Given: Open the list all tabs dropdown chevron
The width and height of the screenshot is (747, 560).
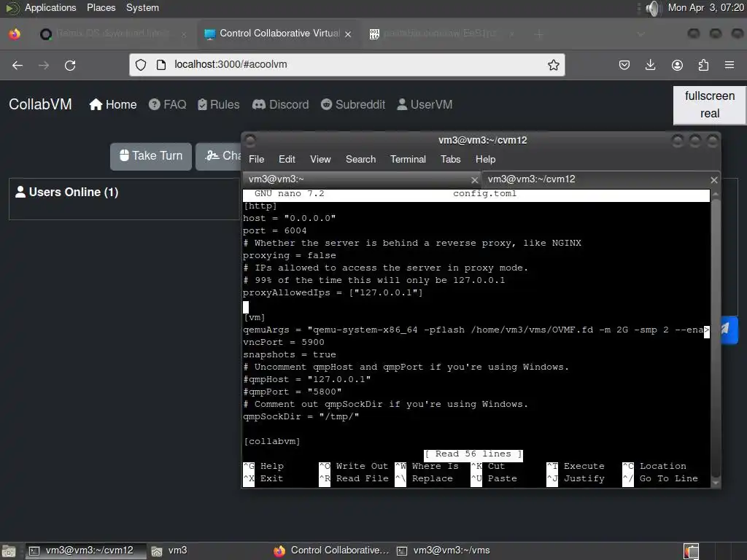Looking at the screenshot, I should pos(640,34).
